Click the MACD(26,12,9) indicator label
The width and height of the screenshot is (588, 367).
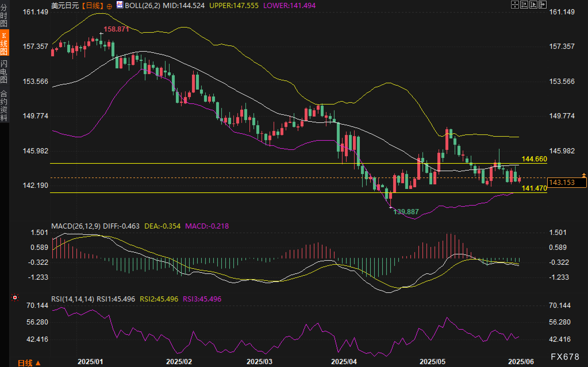click(x=76, y=226)
